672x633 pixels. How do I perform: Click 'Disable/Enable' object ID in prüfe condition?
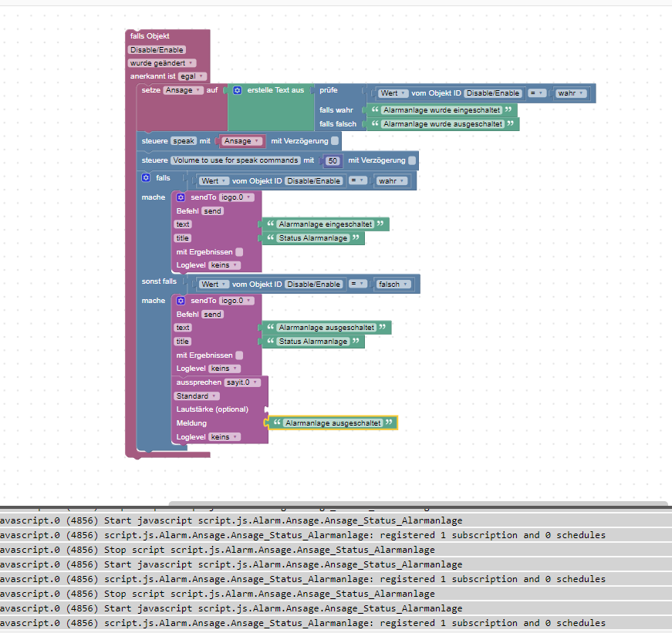point(493,93)
